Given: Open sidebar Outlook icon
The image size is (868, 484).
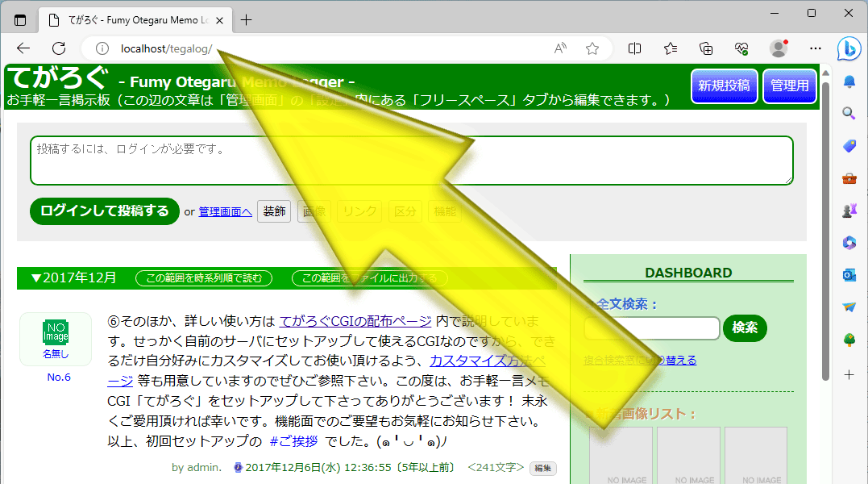Looking at the screenshot, I should tap(849, 275).
